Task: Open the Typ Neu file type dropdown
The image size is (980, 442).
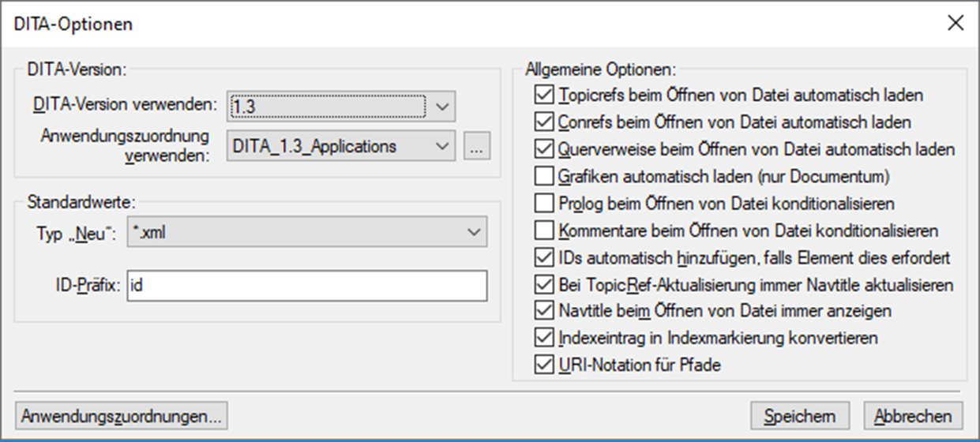Action: [474, 233]
